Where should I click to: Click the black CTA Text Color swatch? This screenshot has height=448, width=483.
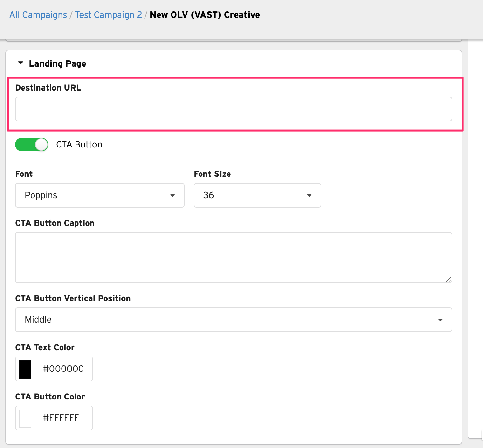point(25,369)
